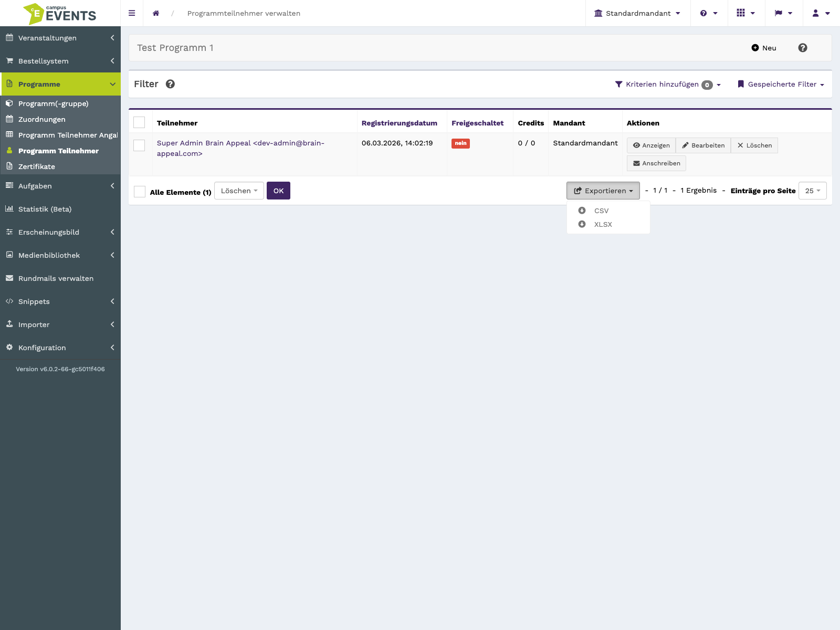Click the campus EVENTS logo
Viewport: 840px width, 630px height.
(x=60, y=13)
